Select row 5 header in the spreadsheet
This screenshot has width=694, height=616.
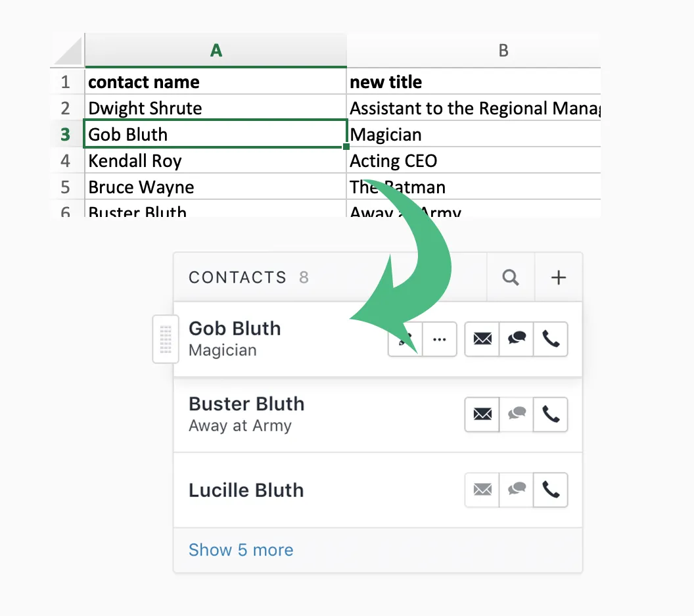point(66,187)
